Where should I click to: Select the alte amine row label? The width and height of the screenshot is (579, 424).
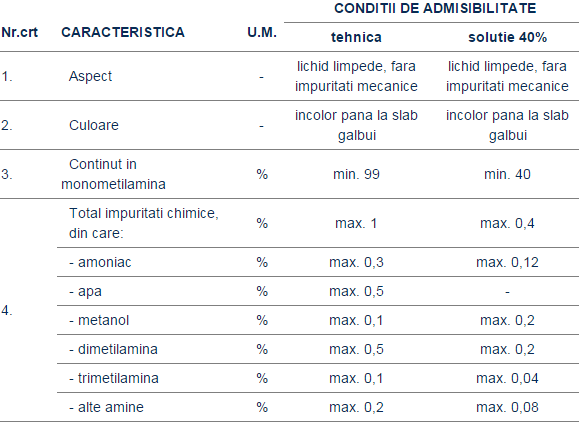[106, 407]
